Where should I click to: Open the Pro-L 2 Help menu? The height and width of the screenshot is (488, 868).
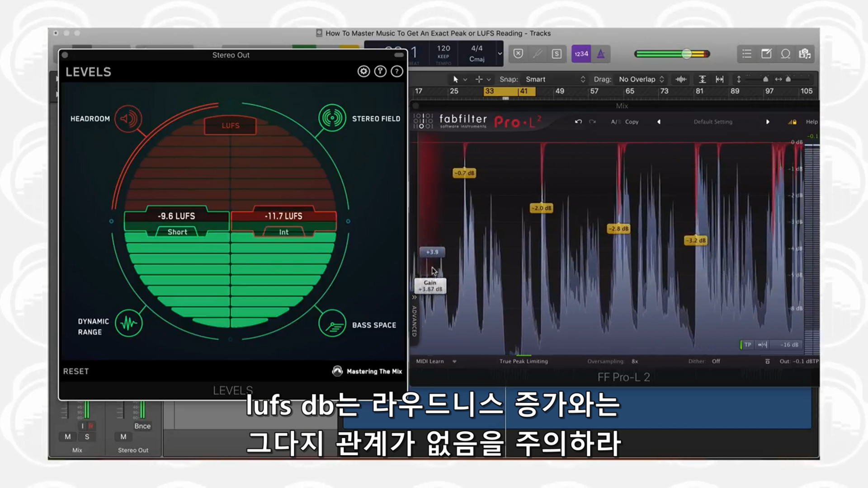(812, 122)
